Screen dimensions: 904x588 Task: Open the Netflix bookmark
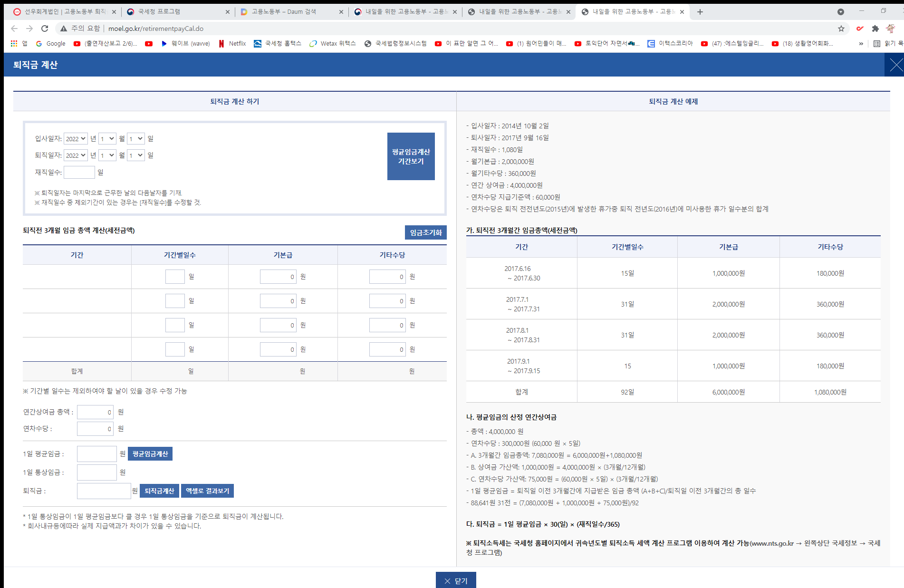232,43
